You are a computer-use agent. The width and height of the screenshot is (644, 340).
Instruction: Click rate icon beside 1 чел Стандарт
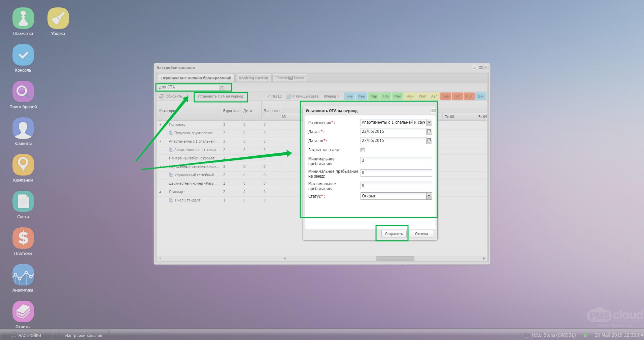coord(171,200)
